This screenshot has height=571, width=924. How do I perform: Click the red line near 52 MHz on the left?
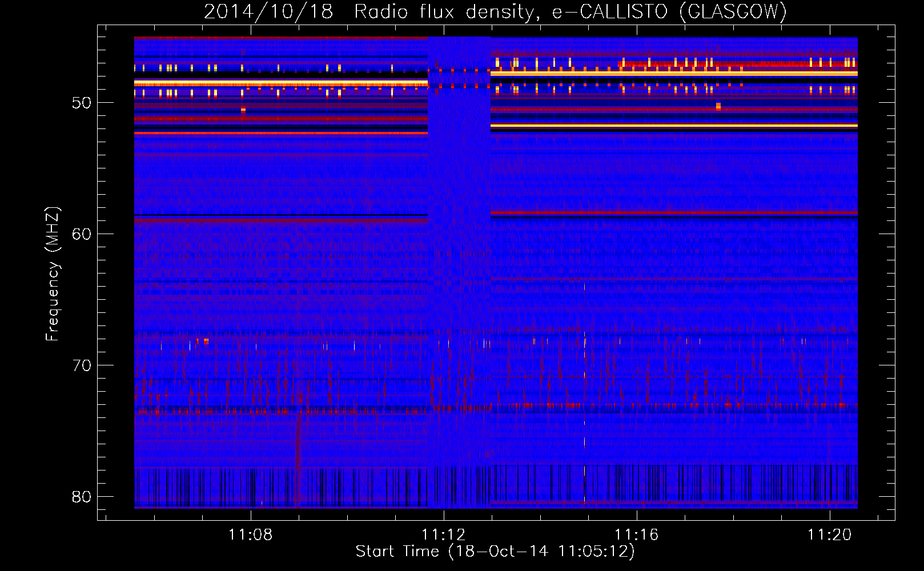coord(280,133)
